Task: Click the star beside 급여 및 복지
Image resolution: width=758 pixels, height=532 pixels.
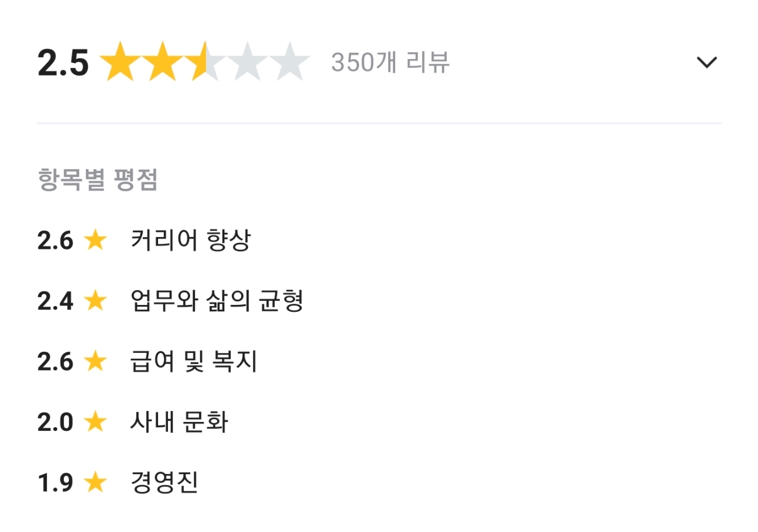Action: pyautogui.click(x=95, y=361)
